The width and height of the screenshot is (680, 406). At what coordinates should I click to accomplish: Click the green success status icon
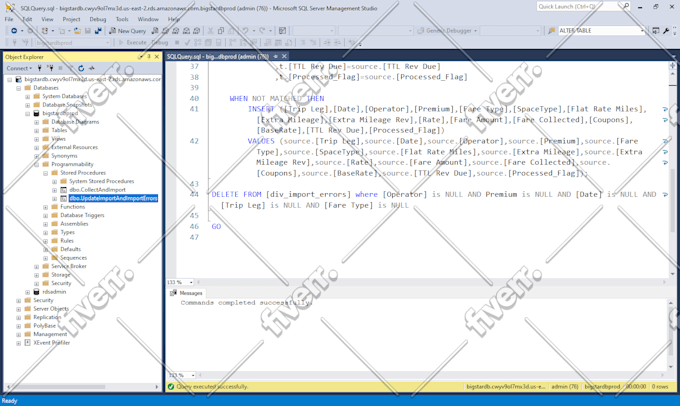pyautogui.click(x=171, y=386)
